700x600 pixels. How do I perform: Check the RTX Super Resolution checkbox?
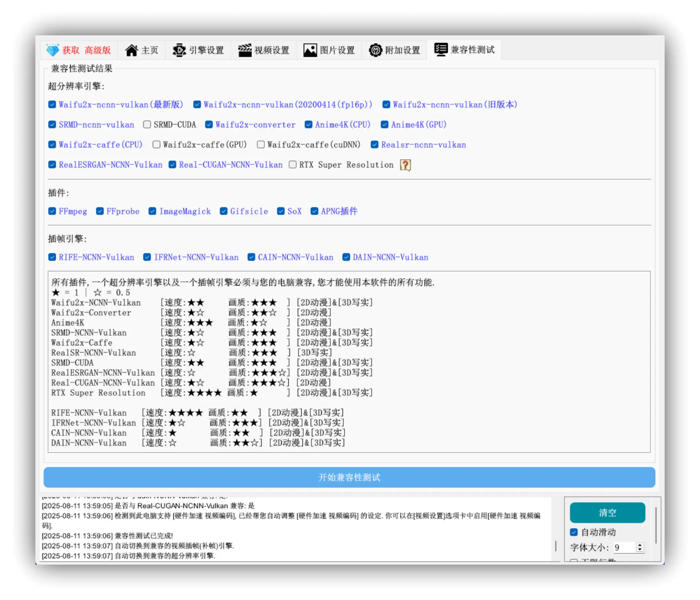[292, 165]
